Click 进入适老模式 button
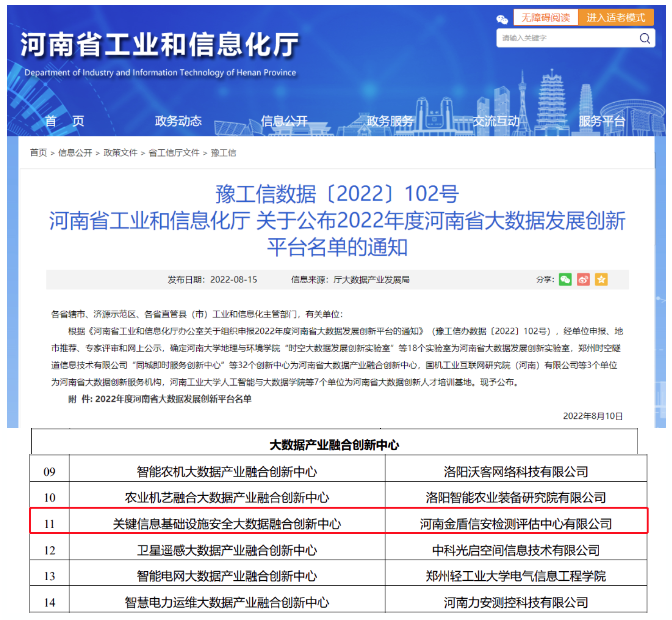 pyautogui.click(x=615, y=18)
